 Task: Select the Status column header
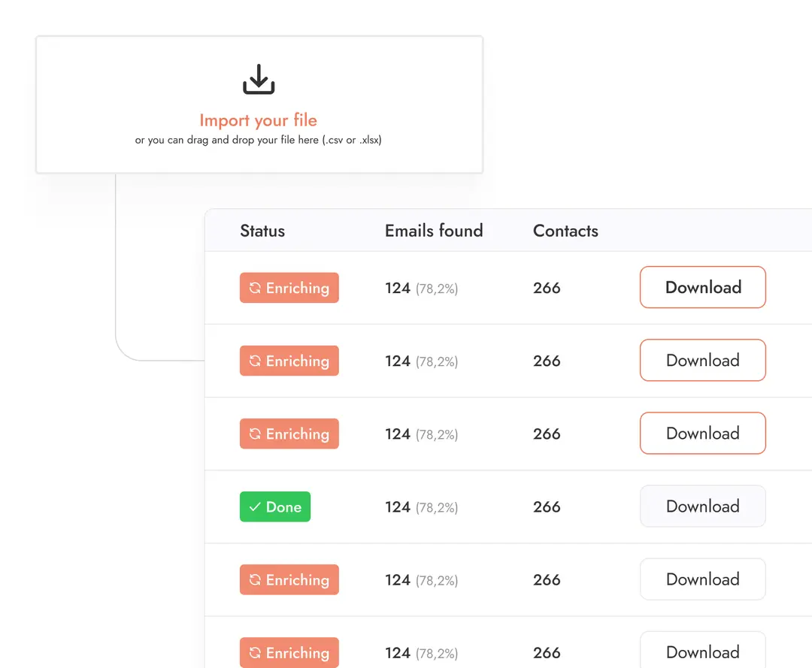pyautogui.click(x=262, y=231)
